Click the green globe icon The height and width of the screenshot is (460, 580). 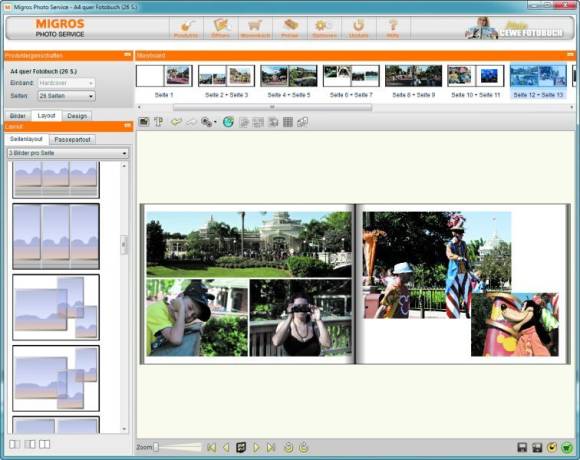pyautogui.click(x=228, y=121)
